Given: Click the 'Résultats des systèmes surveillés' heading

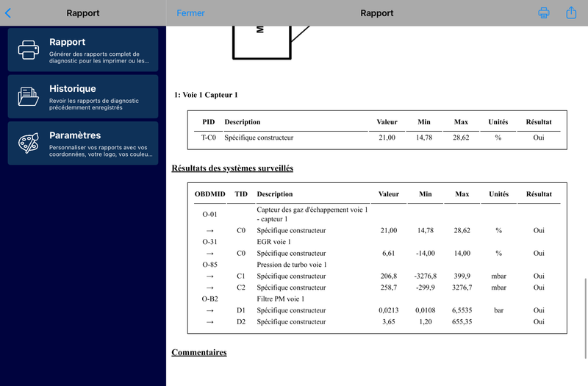Looking at the screenshot, I should click(x=232, y=168).
